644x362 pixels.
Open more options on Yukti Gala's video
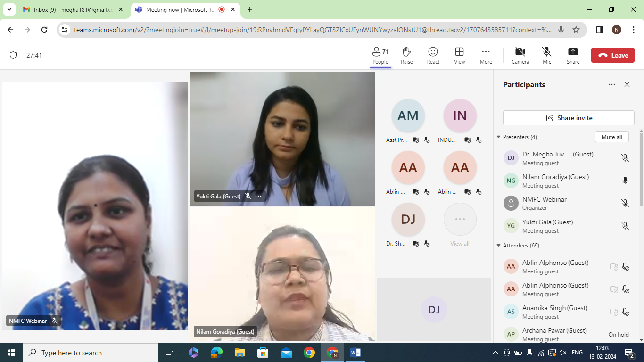click(258, 196)
